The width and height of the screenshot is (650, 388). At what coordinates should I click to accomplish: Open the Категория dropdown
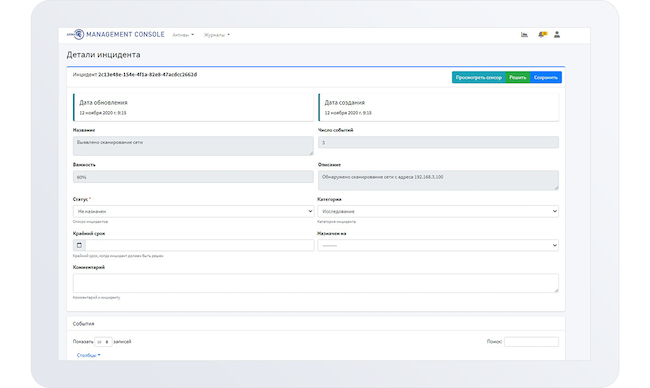[438, 211]
